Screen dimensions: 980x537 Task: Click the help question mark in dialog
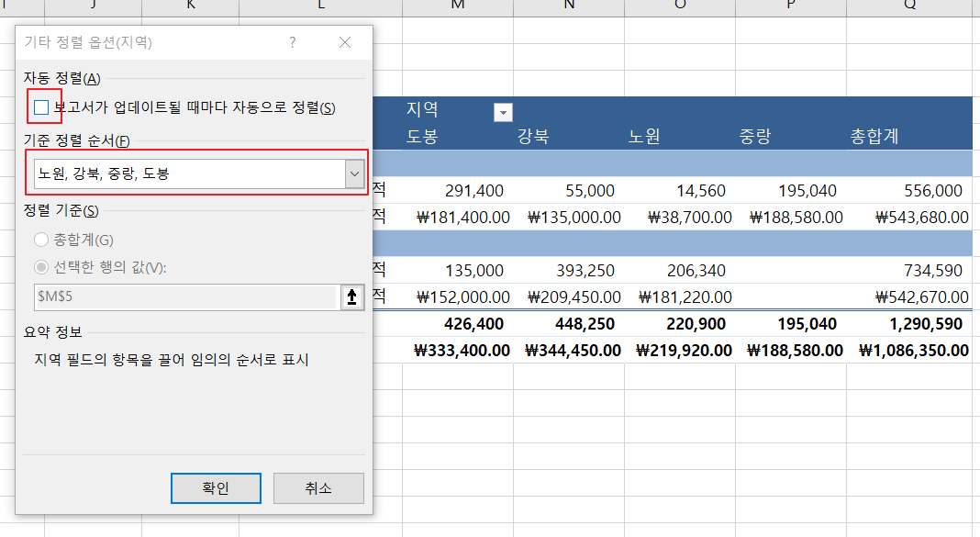293,42
